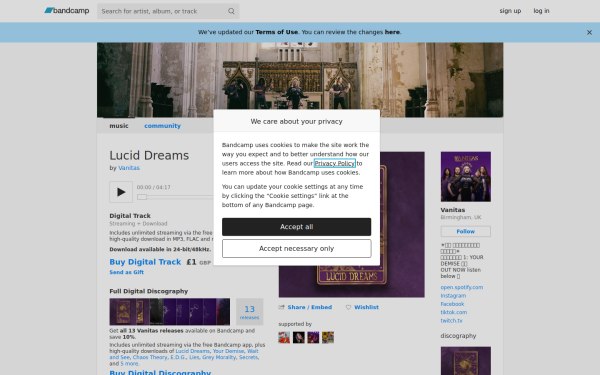Open the log in page

[541, 11]
